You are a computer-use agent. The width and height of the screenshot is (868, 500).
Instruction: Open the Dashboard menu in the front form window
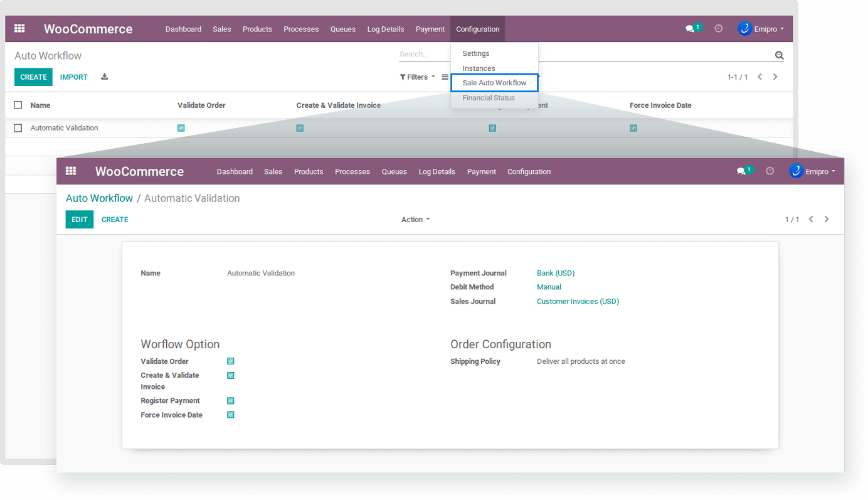click(x=235, y=171)
